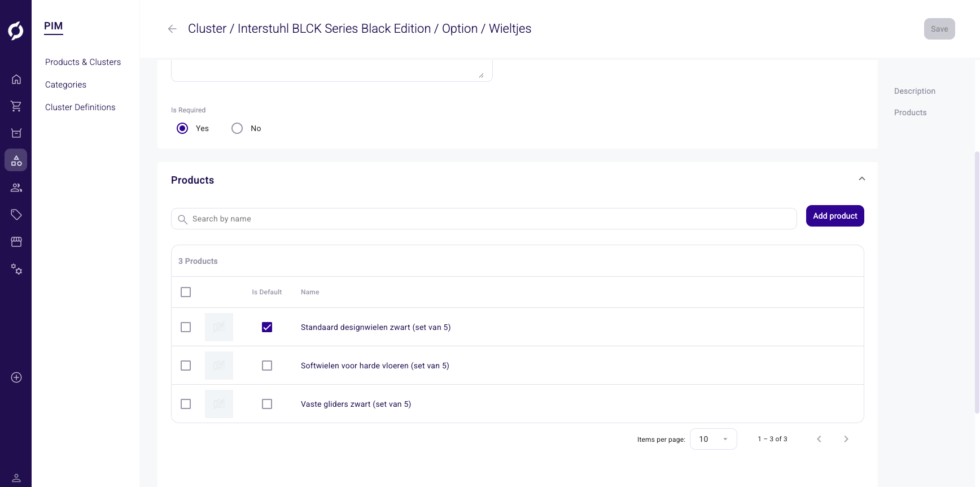The height and width of the screenshot is (487, 980).
Task: Click the page vertical scrollbar
Action: [x=977, y=282]
